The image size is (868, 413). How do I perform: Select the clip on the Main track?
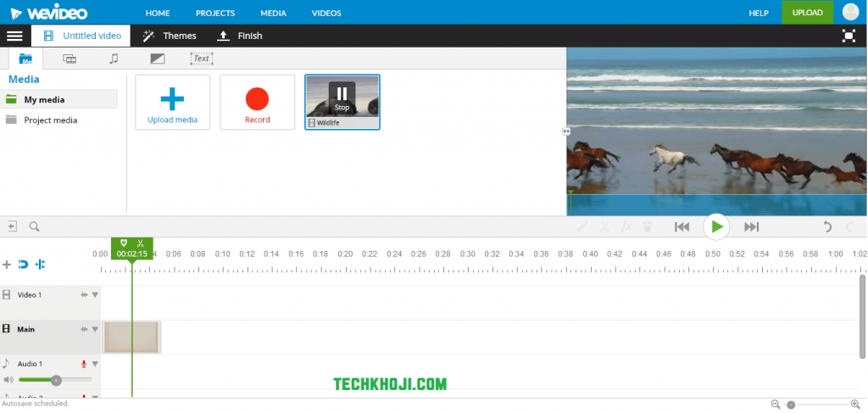131,338
